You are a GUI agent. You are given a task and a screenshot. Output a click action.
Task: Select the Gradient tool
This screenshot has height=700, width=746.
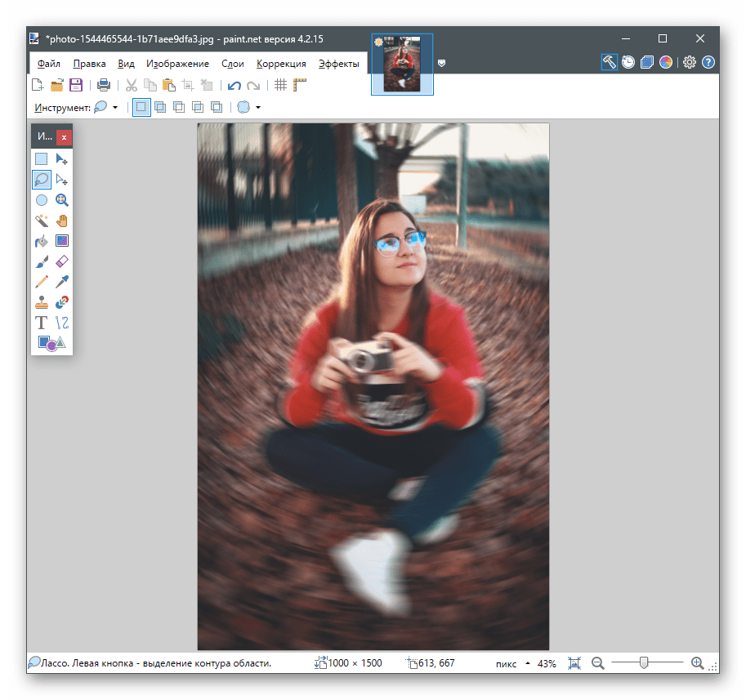62,241
